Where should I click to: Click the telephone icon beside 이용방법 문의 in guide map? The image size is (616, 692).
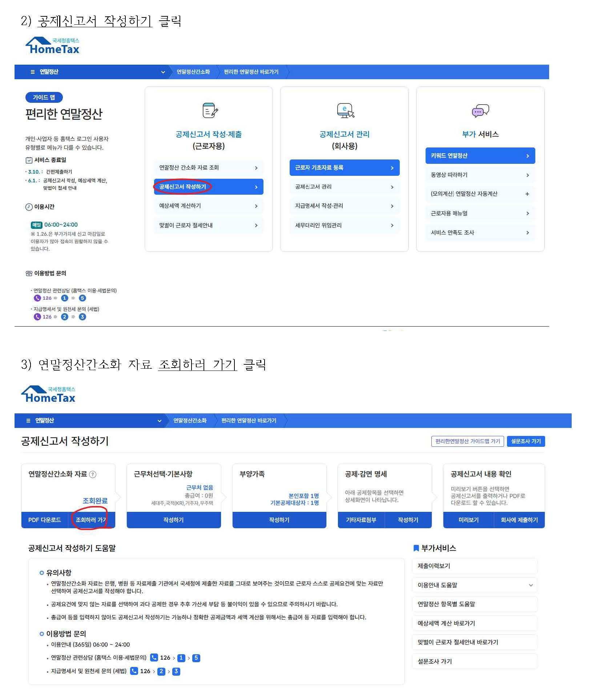point(29,274)
